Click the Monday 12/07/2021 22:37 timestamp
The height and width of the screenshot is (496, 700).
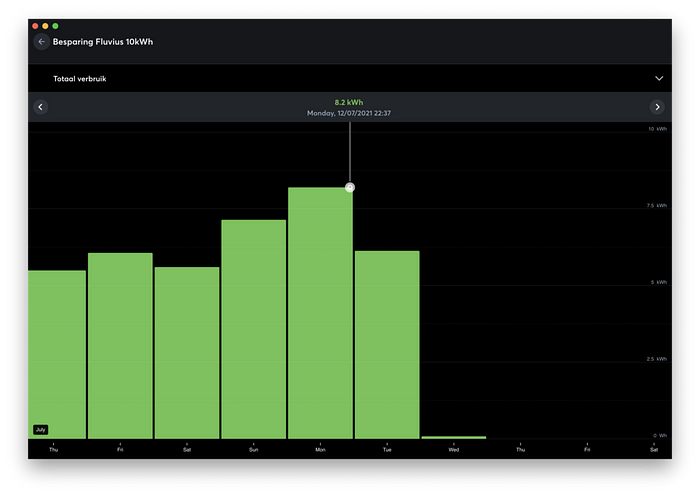click(349, 114)
